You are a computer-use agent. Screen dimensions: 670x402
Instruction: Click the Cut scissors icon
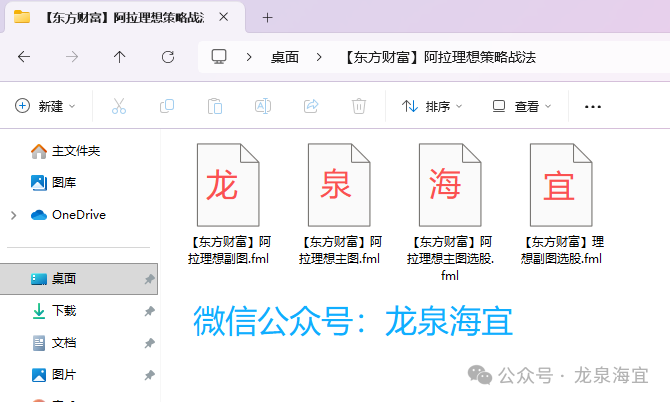(x=119, y=106)
